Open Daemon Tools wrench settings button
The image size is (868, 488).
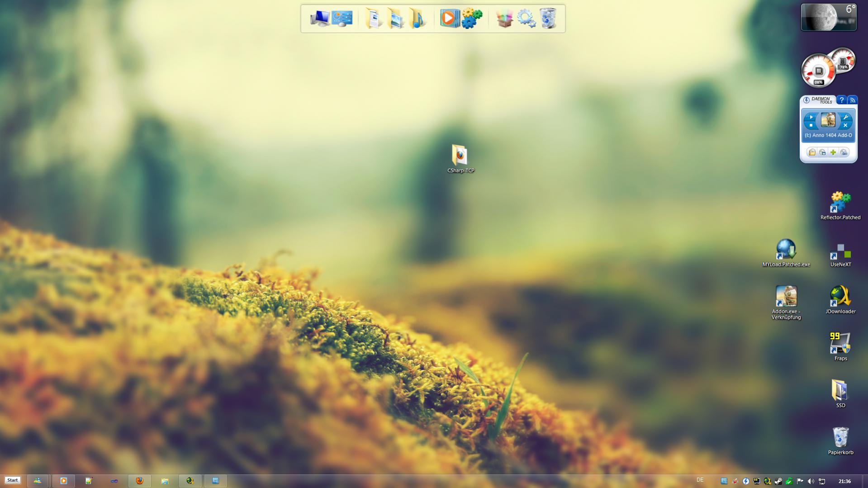845,118
